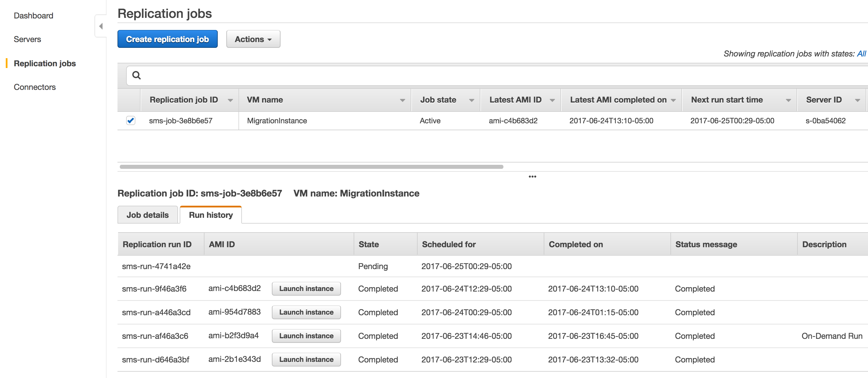
Task: Select the Run history tab
Action: pos(211,215)
